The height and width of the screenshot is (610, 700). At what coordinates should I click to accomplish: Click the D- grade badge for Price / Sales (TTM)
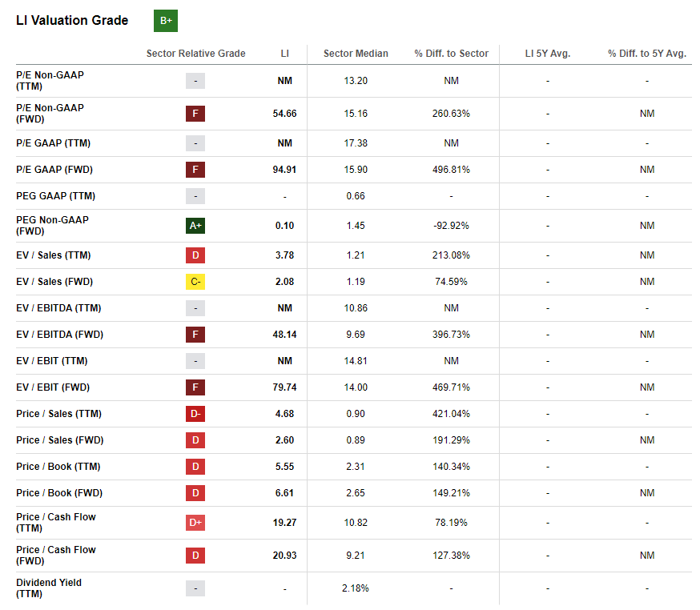coord(195,414)
